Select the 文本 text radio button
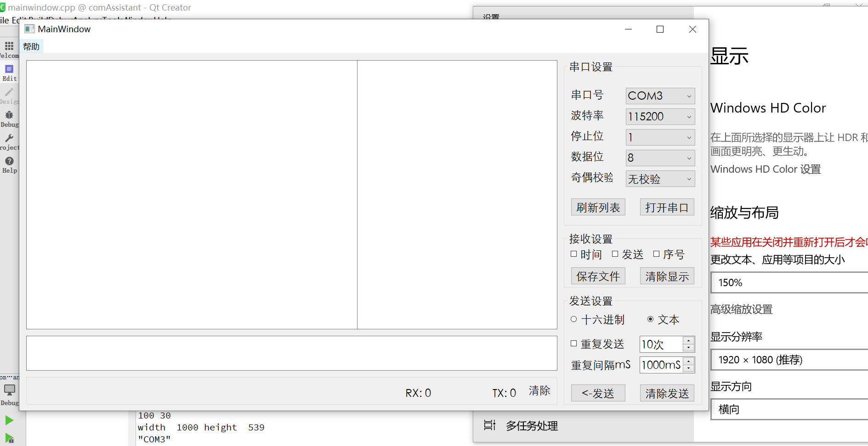This screenshot has width=868, height=446. (650, 319)
